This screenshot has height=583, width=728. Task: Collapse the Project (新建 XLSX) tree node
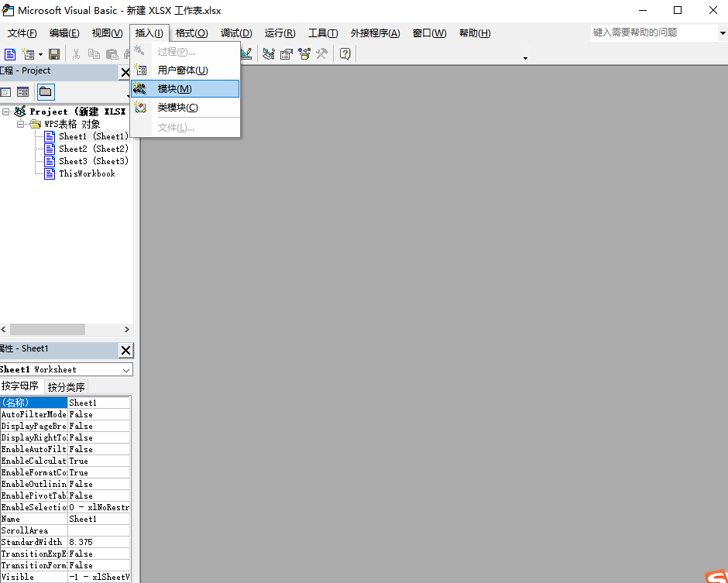(5, 111)
